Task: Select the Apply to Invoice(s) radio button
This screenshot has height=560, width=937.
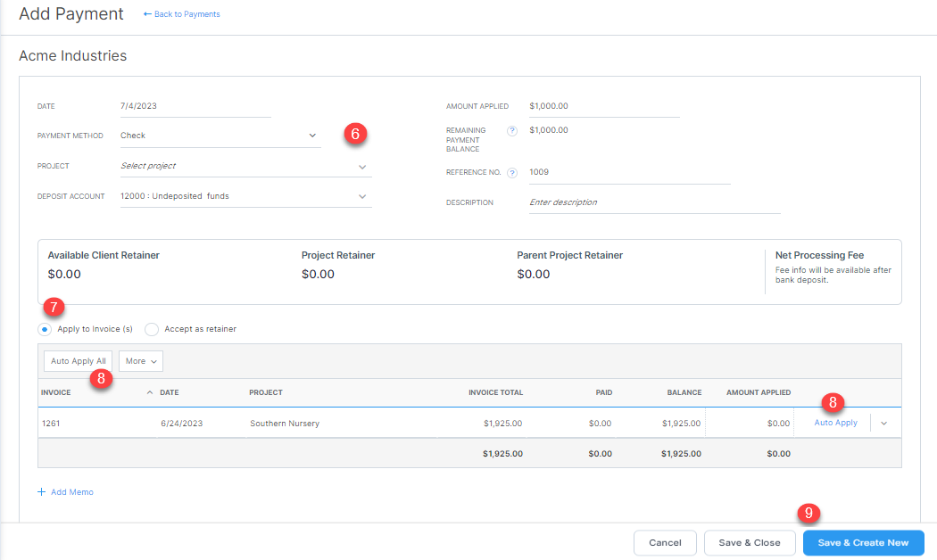Action: click(45, 329)
